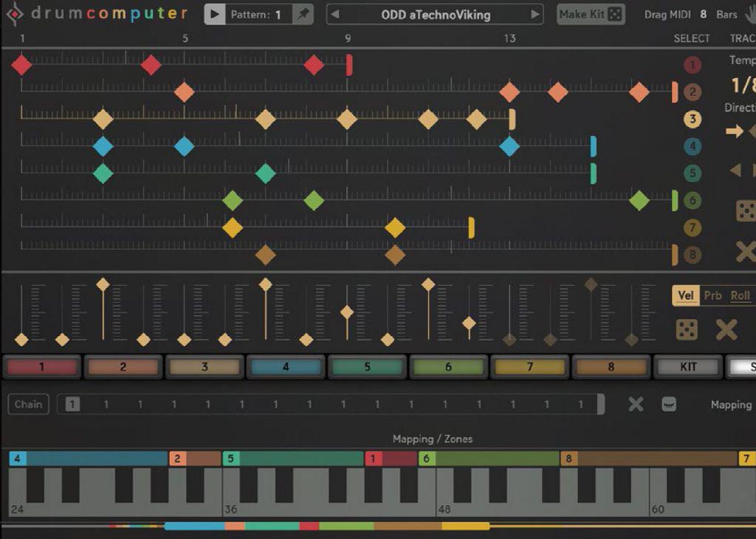The height and width of the screenshot is (539, 756).
Task: Start playback of the pattern
Action: point(215,15)
